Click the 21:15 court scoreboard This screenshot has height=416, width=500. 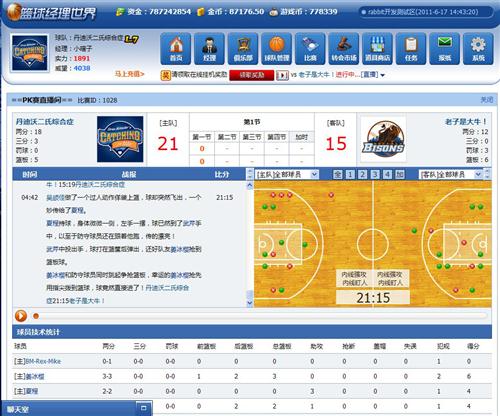[373, 298]
